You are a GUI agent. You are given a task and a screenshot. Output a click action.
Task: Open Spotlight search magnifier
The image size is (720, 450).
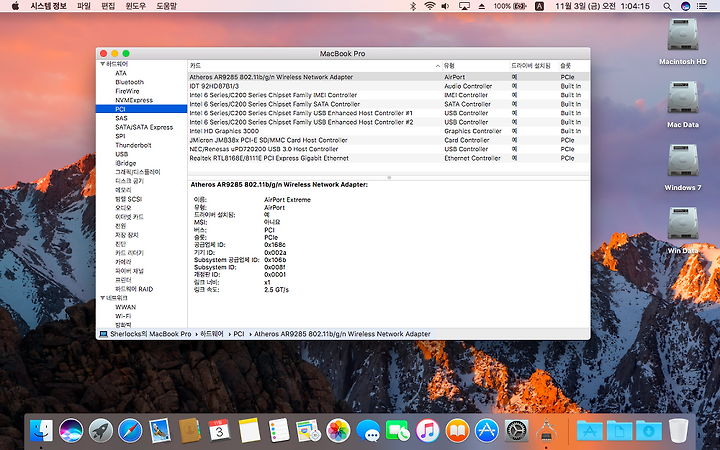tap(667, 6)
